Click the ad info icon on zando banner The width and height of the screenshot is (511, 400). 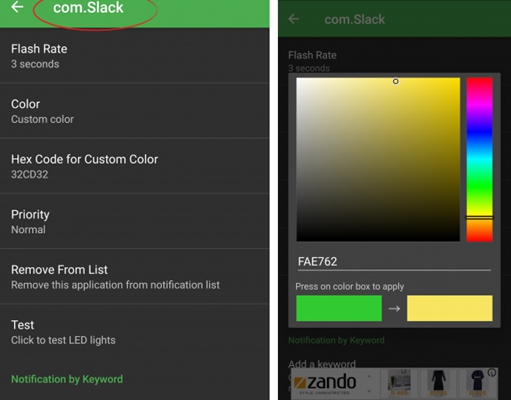point(492,373)
